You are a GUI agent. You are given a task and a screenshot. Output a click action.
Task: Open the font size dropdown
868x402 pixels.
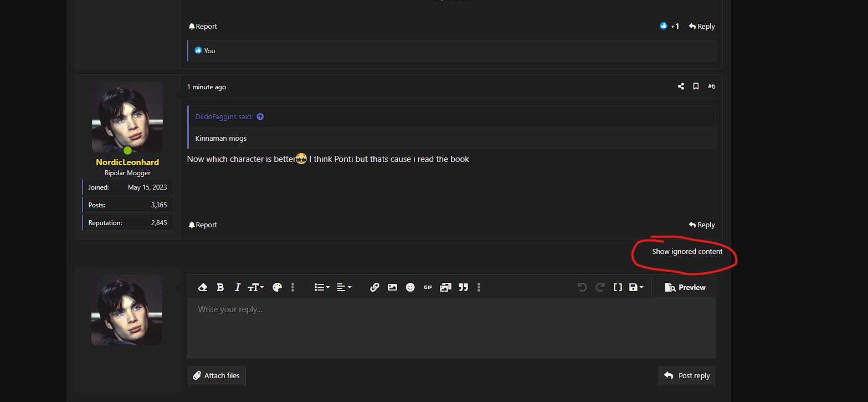click(x=255, y=287)
